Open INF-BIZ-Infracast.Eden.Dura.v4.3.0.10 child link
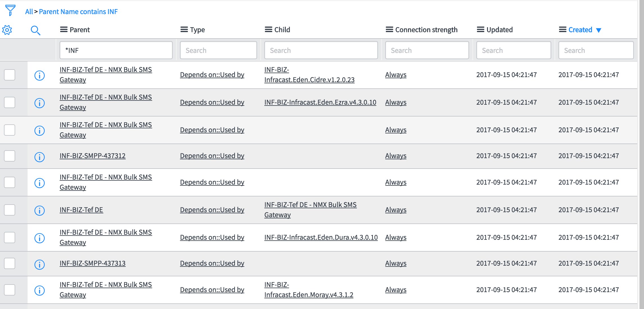The height and width of the screenshot is (309, 644). pos(321,237)
